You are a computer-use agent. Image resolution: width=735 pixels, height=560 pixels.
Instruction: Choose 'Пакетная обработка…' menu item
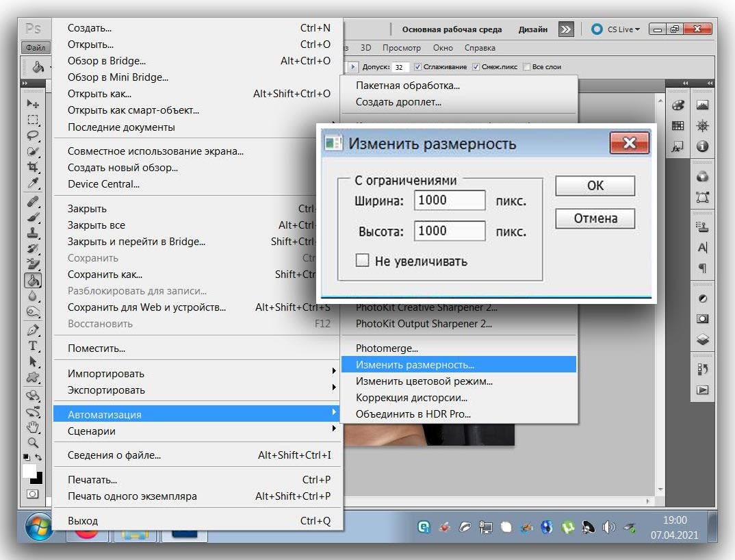459,86
